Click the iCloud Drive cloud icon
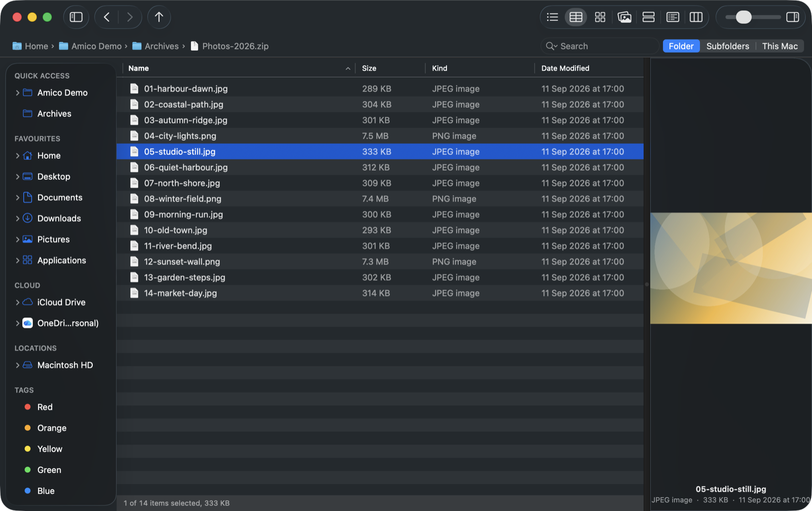The width and height of the screenshot is (812, 511). point(28,302)
